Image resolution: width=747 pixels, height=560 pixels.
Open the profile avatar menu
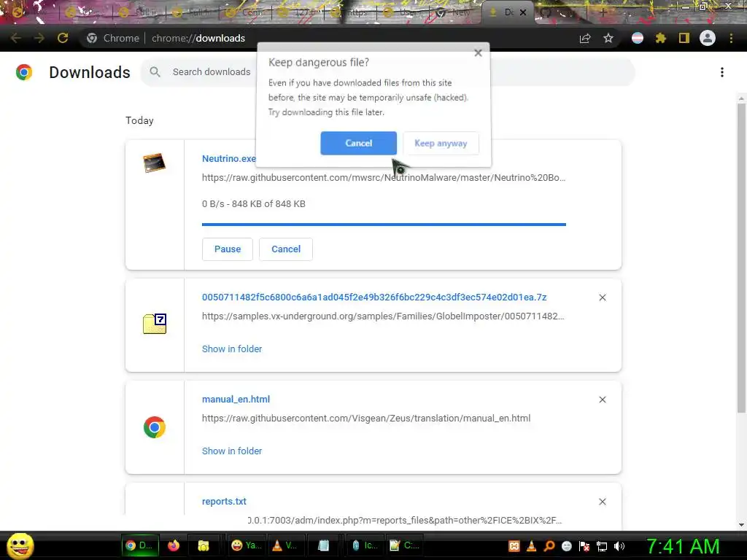(x=708, y=38)
